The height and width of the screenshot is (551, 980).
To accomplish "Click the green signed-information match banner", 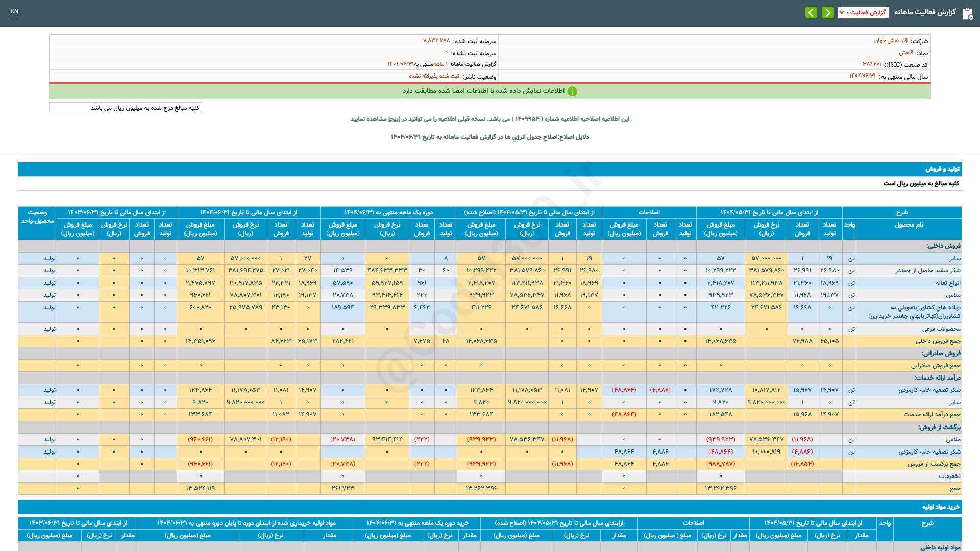I will pyautogui.click(x=483, y=91).
